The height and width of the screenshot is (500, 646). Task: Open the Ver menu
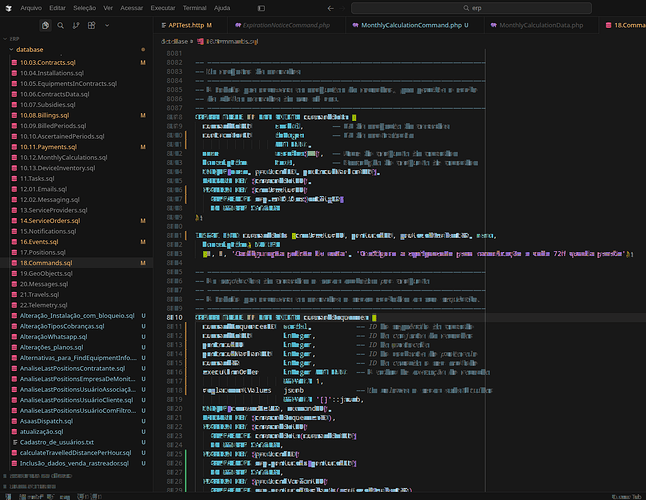point(108,8)
